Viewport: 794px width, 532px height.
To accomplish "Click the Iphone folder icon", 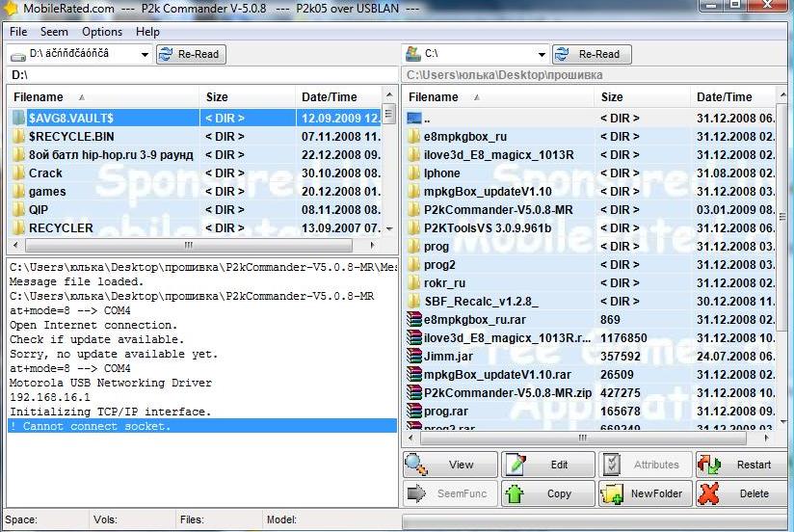I will [x=414, y=173].
